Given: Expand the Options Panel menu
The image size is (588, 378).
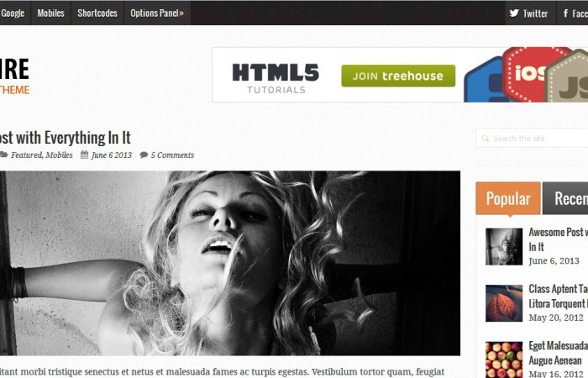Looking at the screenshot, I should pos(157,13).
